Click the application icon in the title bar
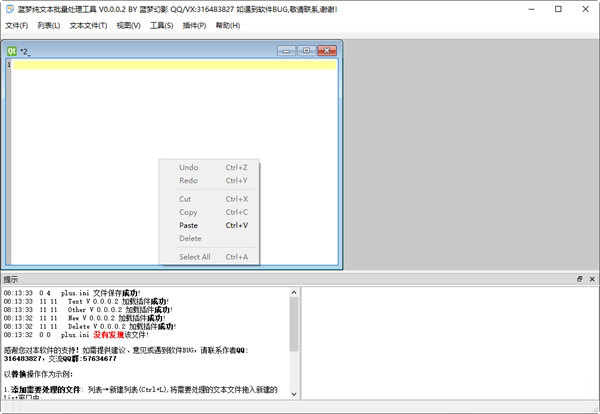The width and height of the screenshot is (600, 414). 10,9
